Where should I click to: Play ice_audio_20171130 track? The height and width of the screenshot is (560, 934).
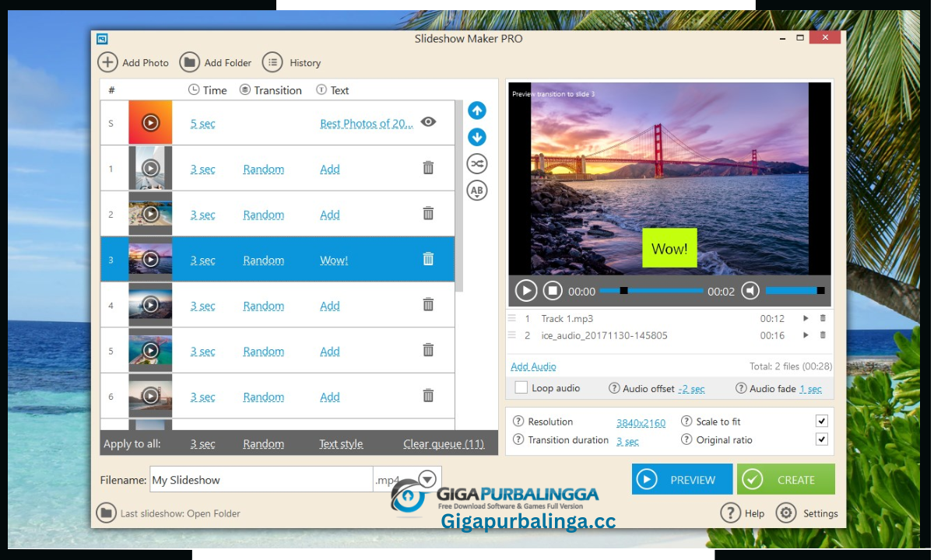pyautogui.click(x=806, y=335)
